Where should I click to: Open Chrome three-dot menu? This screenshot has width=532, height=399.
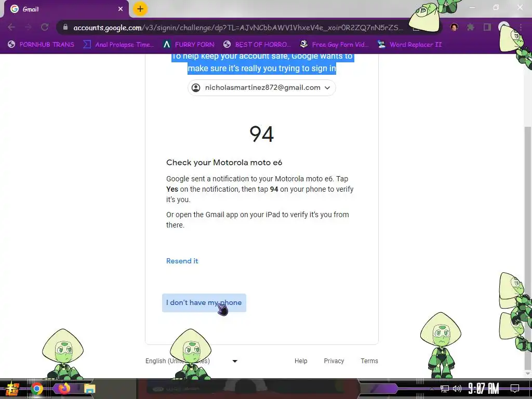(x=521, y=27)
